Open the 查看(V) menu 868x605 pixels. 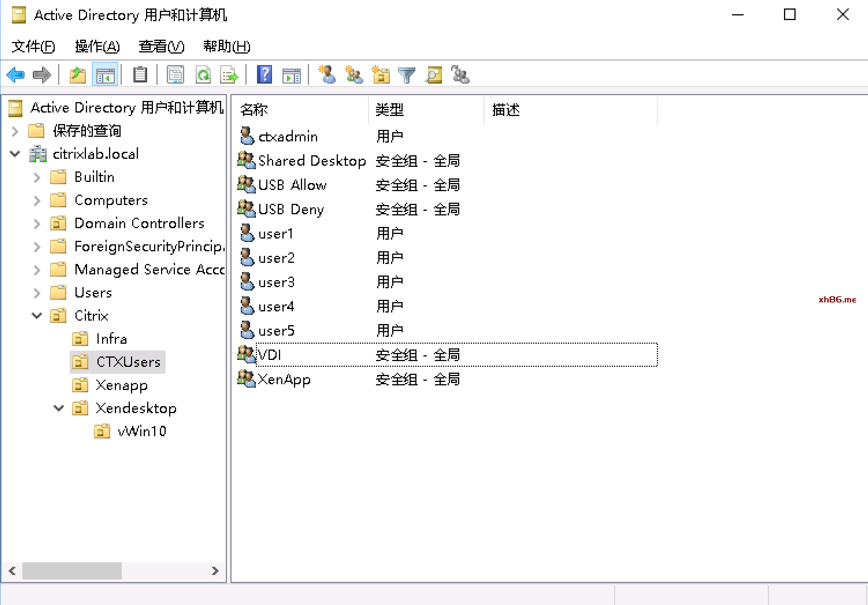(x=161, y=47)
